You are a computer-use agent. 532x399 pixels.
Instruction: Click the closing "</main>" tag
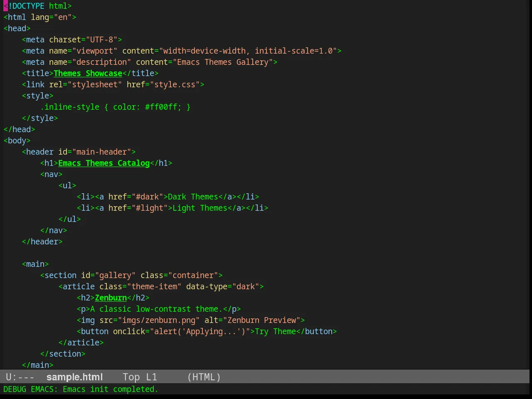[x=38, y=365]
